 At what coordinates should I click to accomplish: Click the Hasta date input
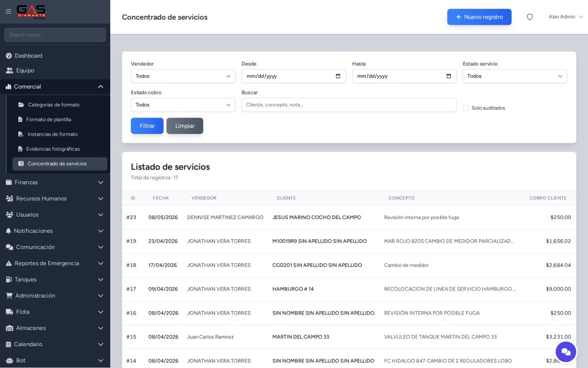(x=404, y=76)
